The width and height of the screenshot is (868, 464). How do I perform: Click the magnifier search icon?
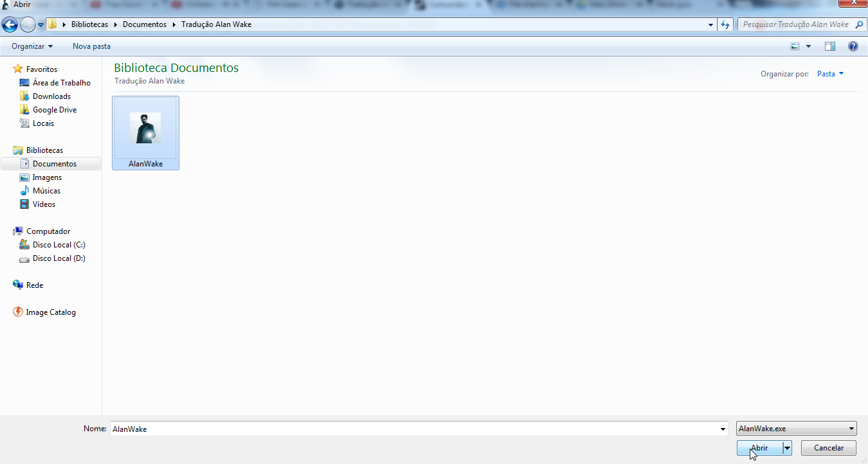click(x=860, y=24)
